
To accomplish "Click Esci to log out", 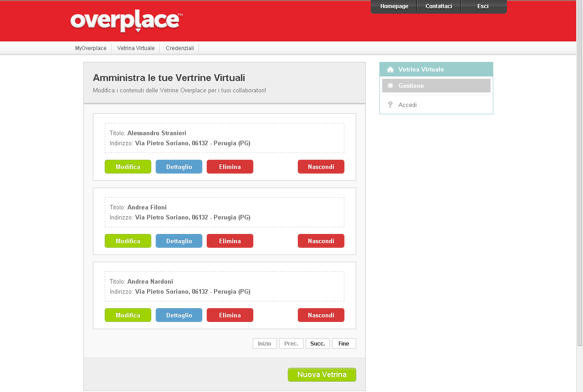I will (x=483, y=6).
